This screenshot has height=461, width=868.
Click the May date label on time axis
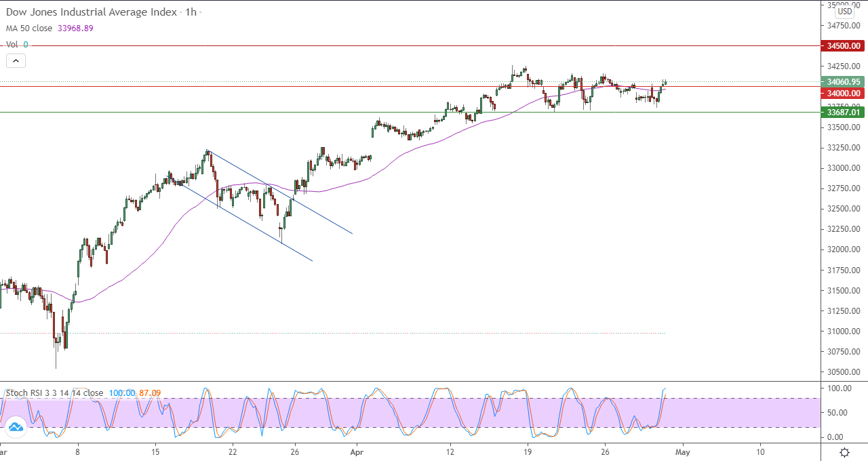pos(683,452)
